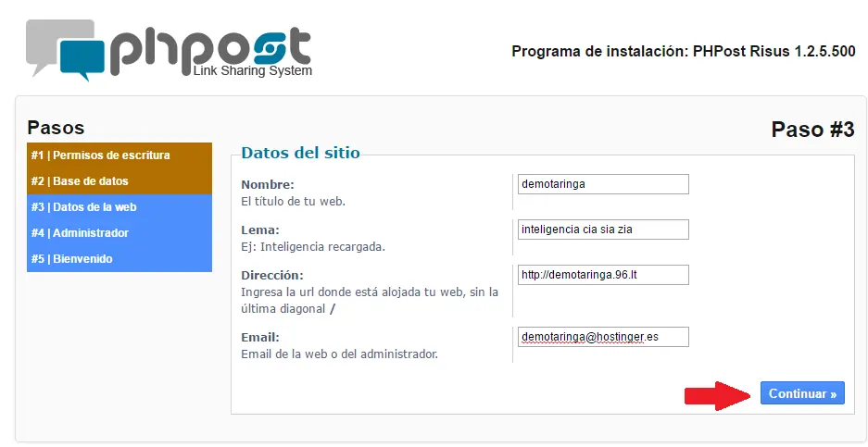This screenshot has height=447, width=868.
Task: Click the PHPost logo image
Action: coord(169,50)
